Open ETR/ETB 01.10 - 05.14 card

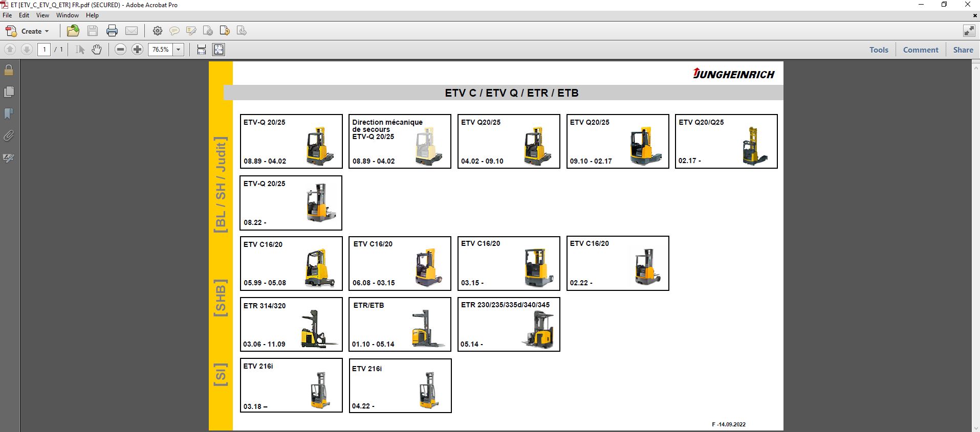click(x=400, y=325)
